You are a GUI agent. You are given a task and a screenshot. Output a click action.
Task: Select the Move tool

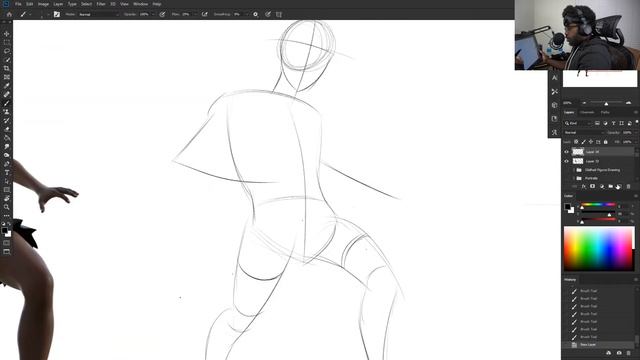point(7,34)
